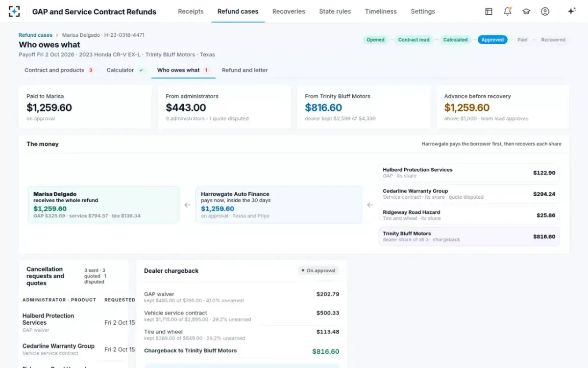Click the app logo icon
The image size is (588, 368).
(x=14, y=11)
